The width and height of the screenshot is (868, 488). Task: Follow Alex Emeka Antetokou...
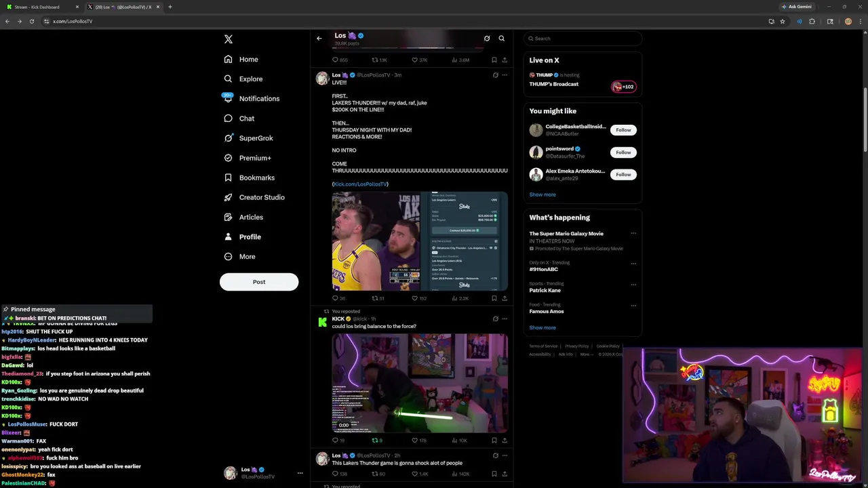click(x=623, y=175)
